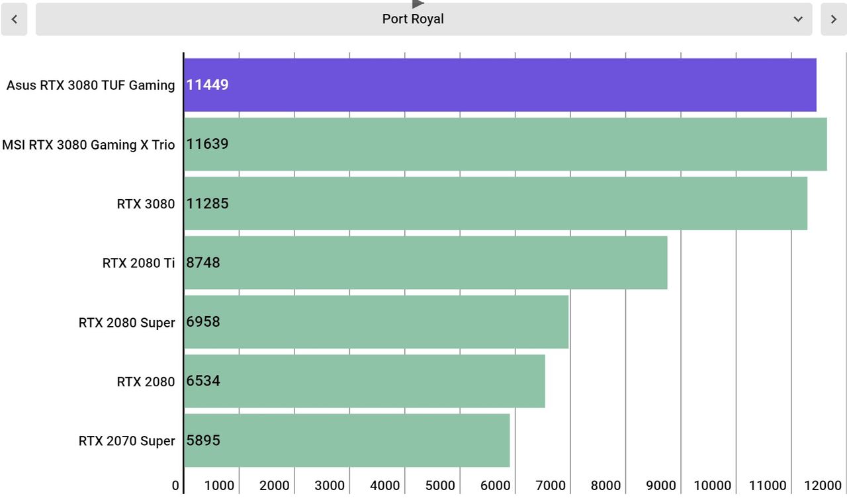847x504 pixels.
Task: Click the 11000 axis tick label
Action: pos(768,486)
